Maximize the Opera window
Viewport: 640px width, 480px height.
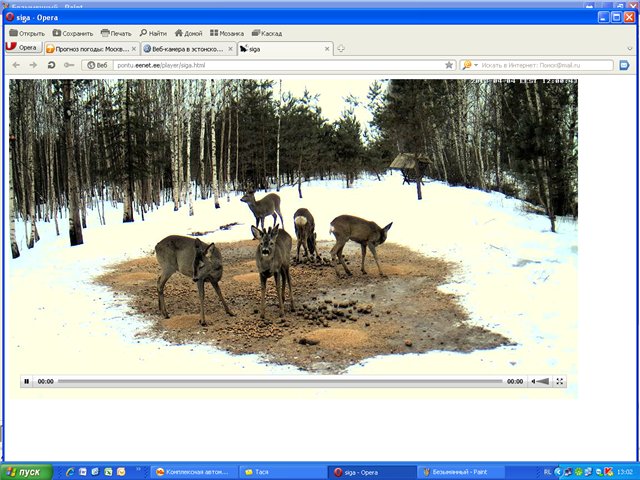(x=616, y=17)
